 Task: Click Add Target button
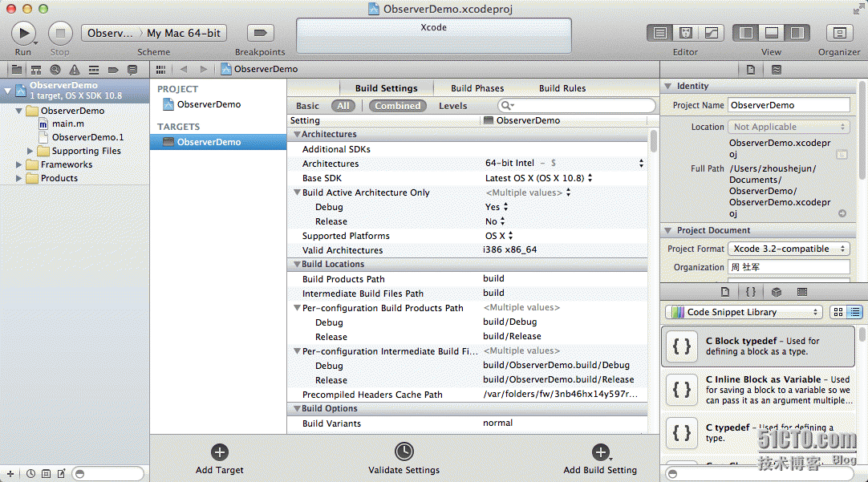click(x=219, y=459)
